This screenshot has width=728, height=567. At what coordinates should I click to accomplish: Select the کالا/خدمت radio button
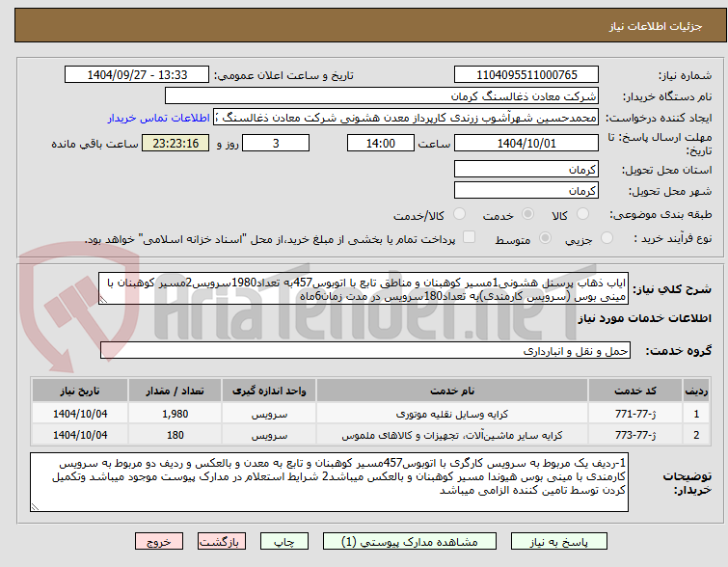coord(459,214)
